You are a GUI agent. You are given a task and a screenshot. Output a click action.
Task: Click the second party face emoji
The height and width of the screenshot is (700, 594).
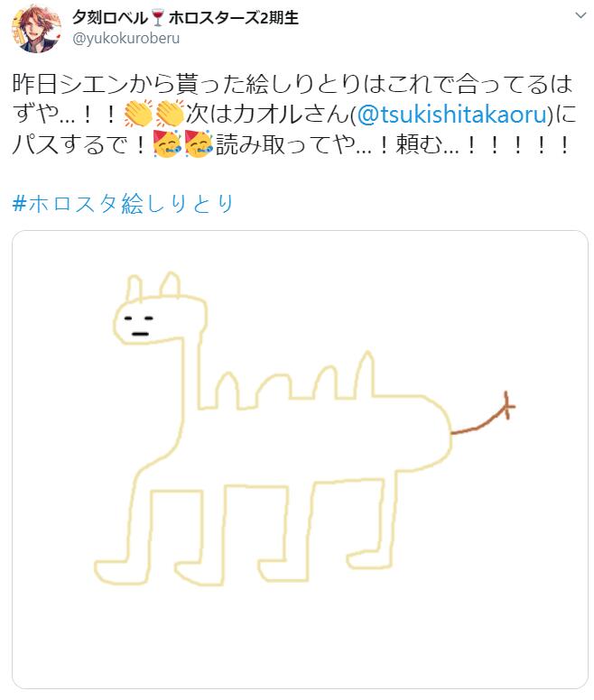[199, 144]
